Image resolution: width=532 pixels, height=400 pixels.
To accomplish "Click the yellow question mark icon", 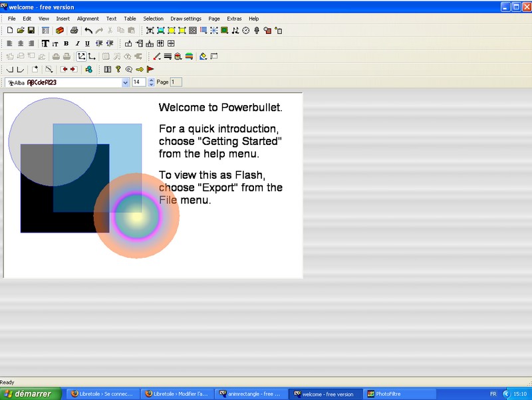I will click(x=118, y=70).
